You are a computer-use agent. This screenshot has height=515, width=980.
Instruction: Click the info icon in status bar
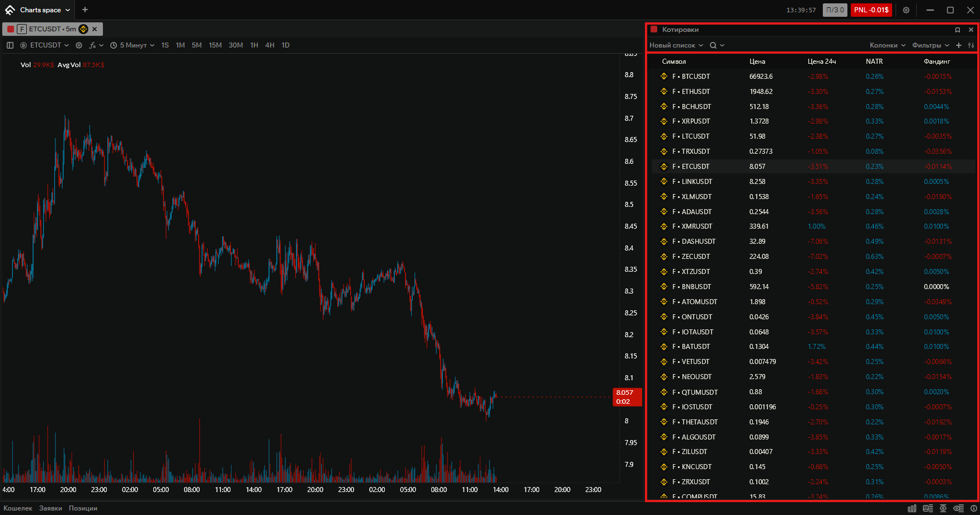pyautogui.click(x=974, y=508)
